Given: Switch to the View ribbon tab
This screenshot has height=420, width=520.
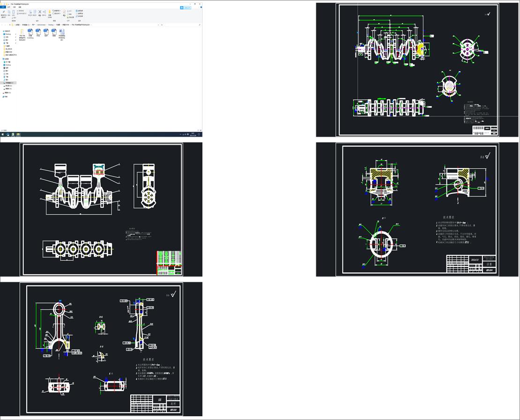Looking at the screenshot, I should tap(20, 7).
